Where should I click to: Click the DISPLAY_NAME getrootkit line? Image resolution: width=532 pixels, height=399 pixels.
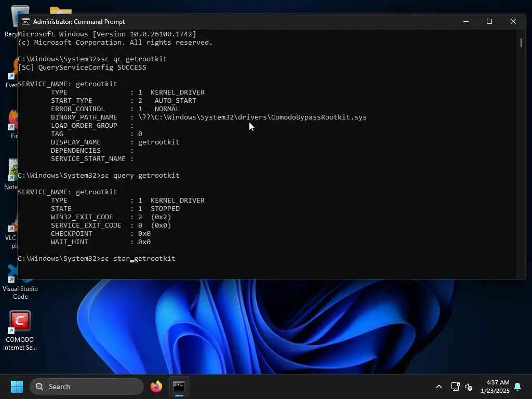pyautogui.click(x=115, y=142)
